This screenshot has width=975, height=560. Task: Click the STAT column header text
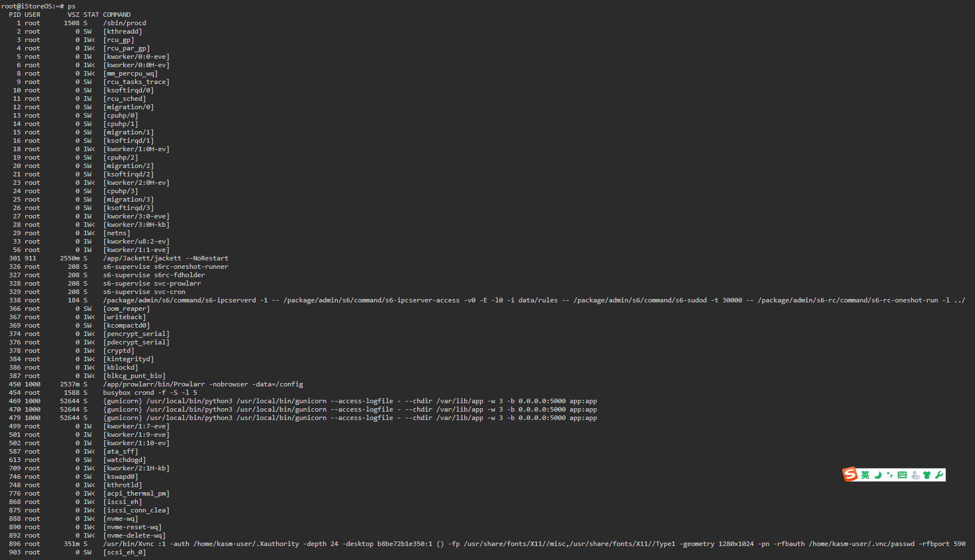(91, 15)
